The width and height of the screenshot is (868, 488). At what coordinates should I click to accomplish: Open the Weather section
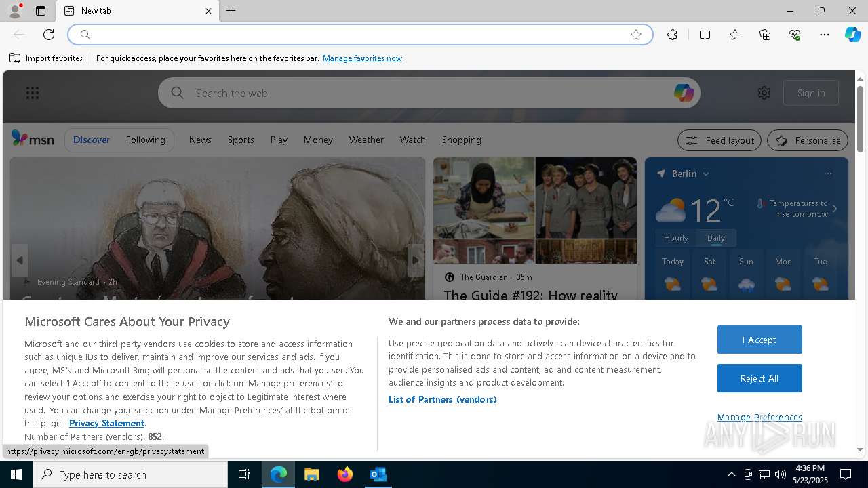pyautogui.click(x=366, y=140)
